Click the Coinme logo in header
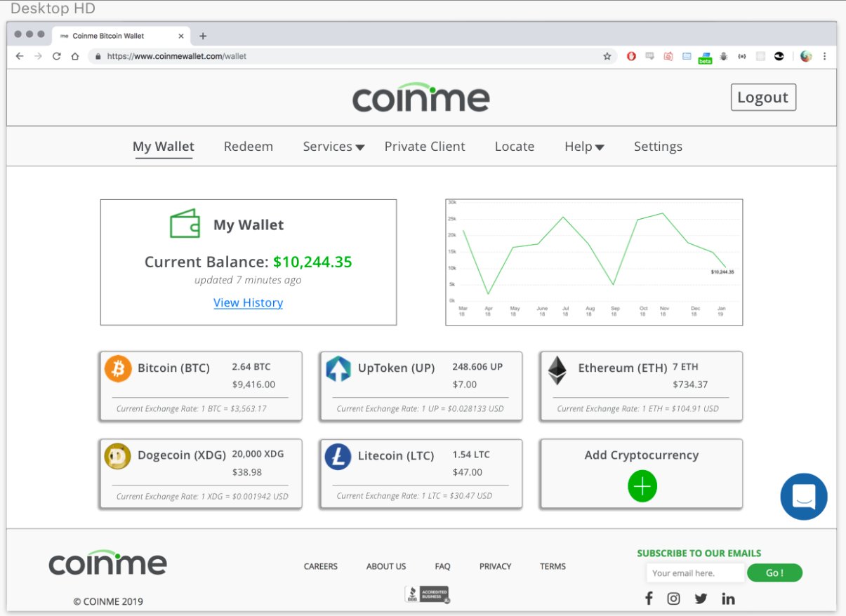 tap(421, 98)
